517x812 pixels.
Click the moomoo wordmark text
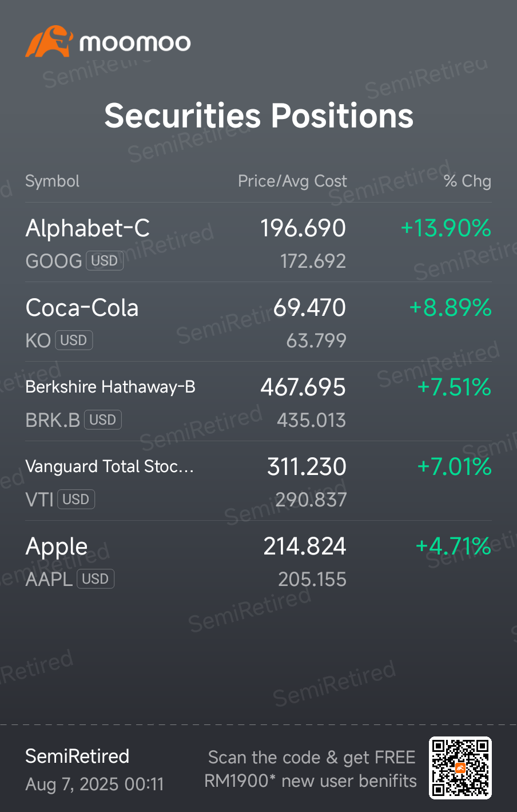[x=135, y=43]
